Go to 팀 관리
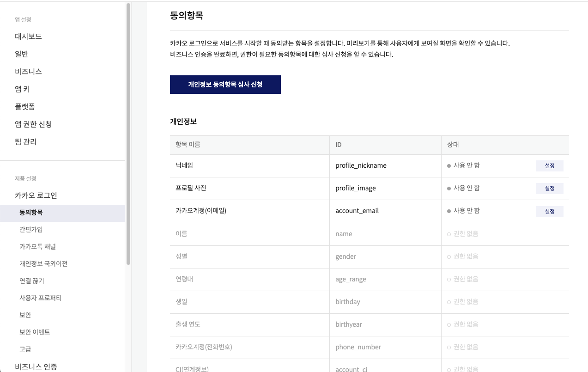The width and height of the screenshot is (588, 372). pyautogui.click(x=25, y=142)
